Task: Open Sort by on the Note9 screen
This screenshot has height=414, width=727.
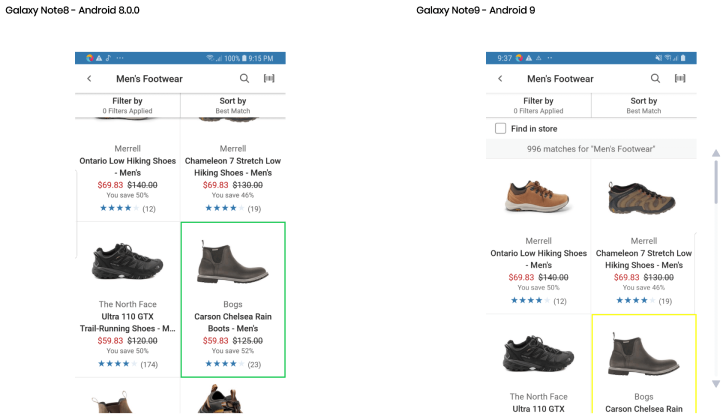Action: (644, 105)
